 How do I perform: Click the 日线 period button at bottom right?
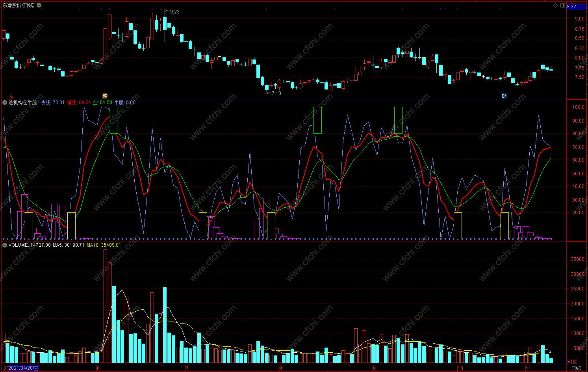576,368
